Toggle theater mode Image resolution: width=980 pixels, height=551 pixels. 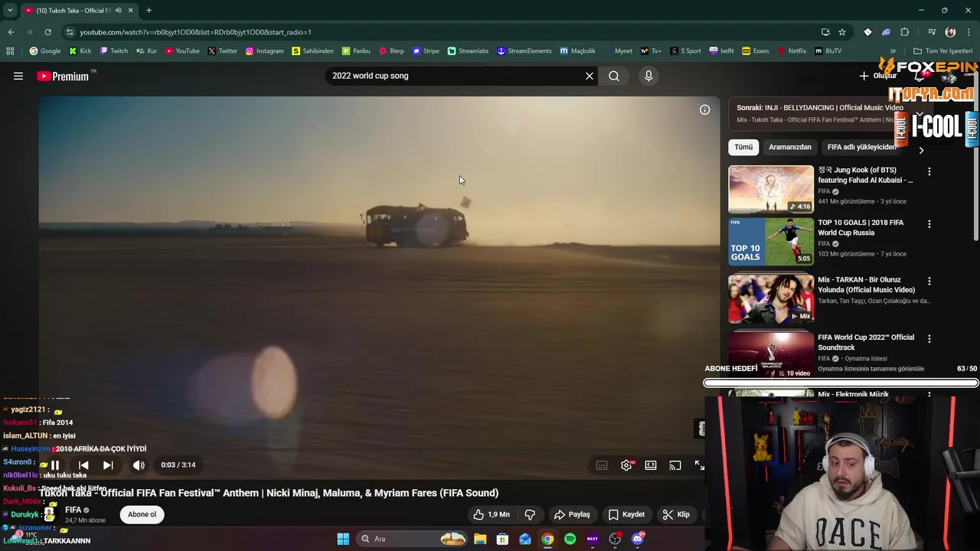point(651,465)
